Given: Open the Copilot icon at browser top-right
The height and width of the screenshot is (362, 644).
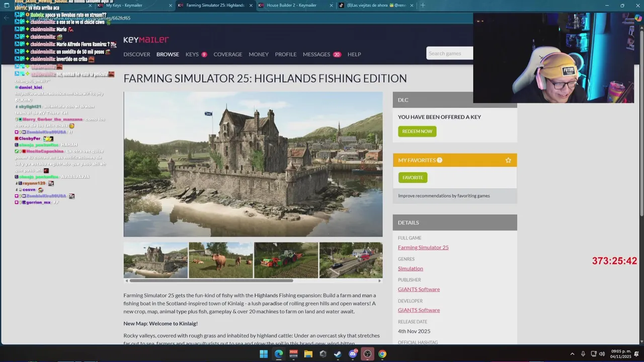Looking at the screenshot, I should (x=638, y=18).
